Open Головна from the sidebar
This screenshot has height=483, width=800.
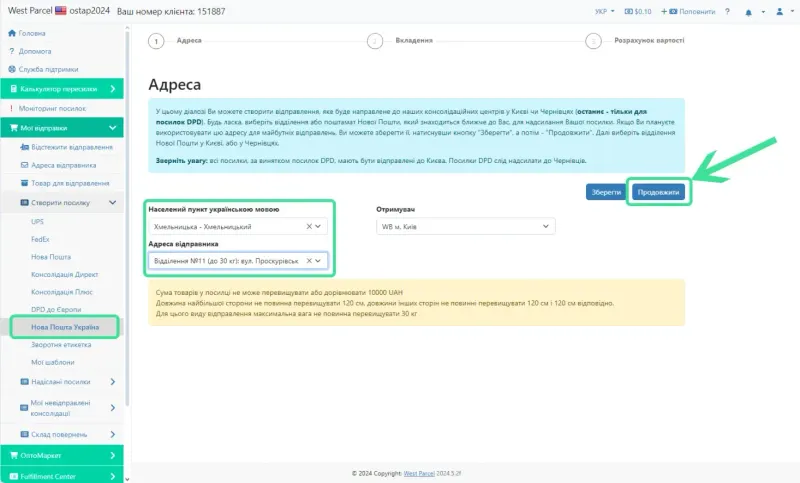click(27, 33)
